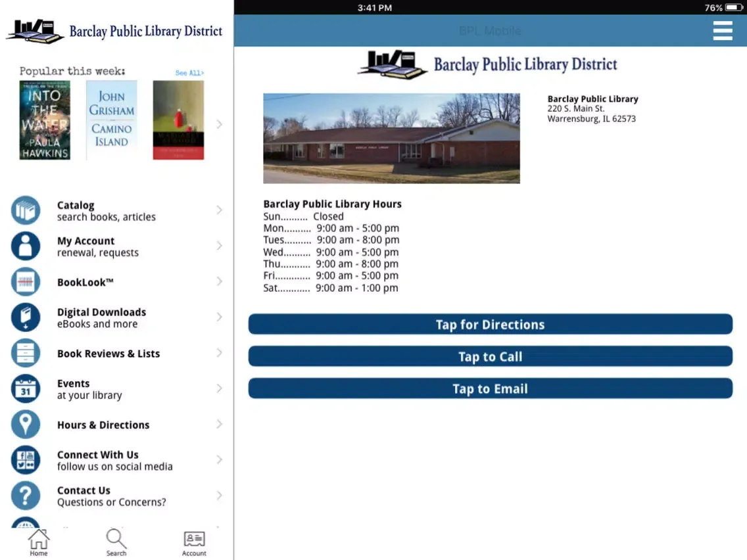Select the My Account menu item
The width and height of the screenshot is (747, 560).
click(x=117, y=246)
